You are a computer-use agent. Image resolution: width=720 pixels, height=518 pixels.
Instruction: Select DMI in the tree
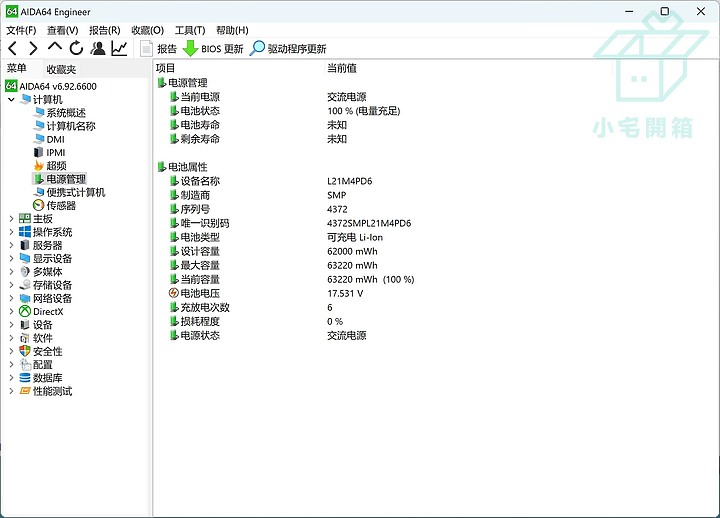pos(49,139)
